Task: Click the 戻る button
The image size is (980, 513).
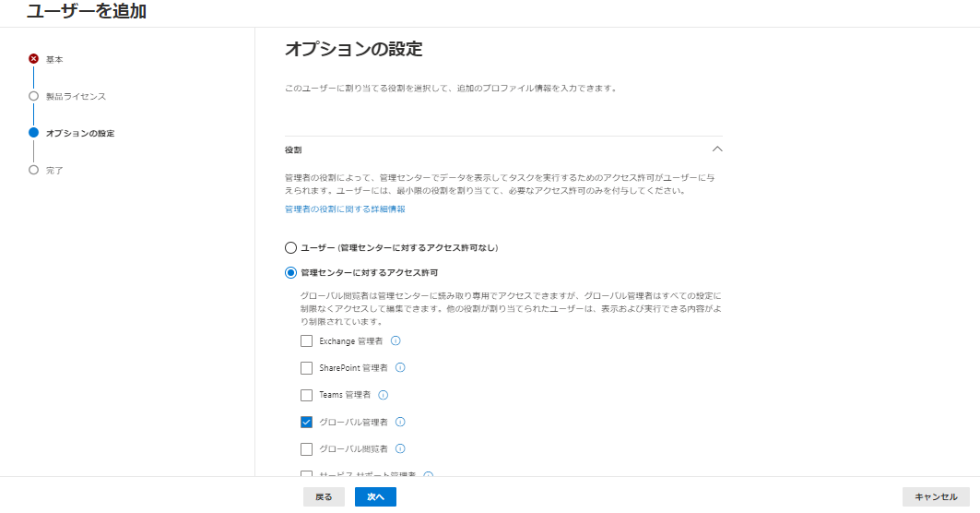Action: click(324, 496)
